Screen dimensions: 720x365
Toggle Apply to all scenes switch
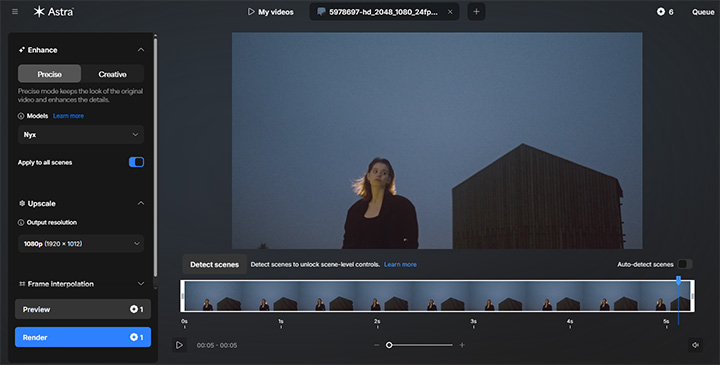[136, 162]
